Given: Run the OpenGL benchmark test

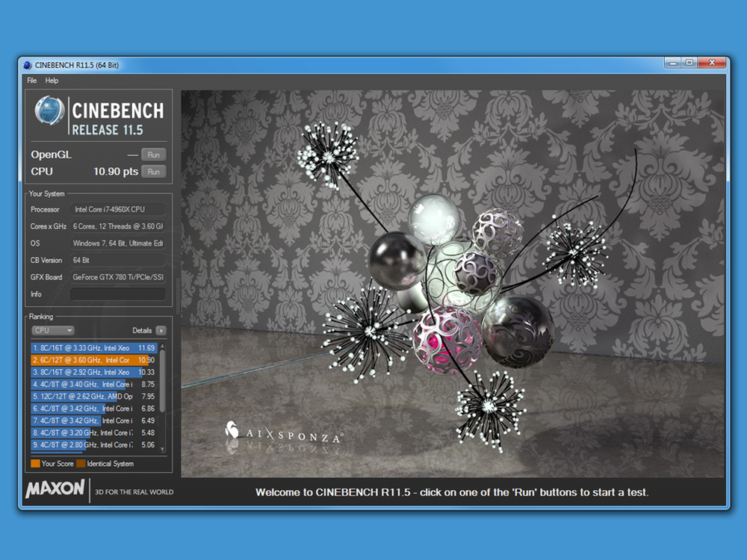Looking at the screenshot, I should point(153,155).
